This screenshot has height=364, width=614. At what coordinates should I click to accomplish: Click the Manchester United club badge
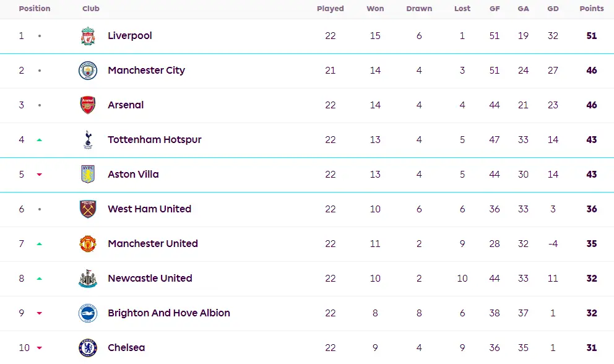coord(88,244)
